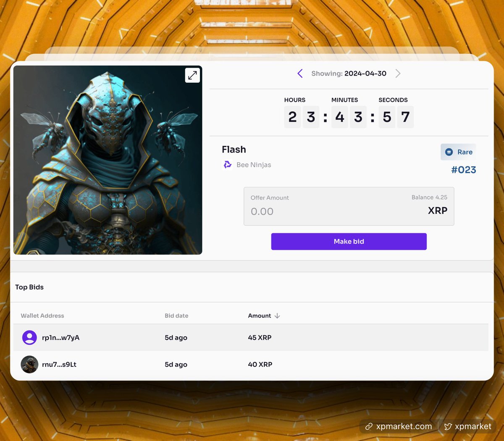Go to the next date with right chevron

[x=398, y=73]
